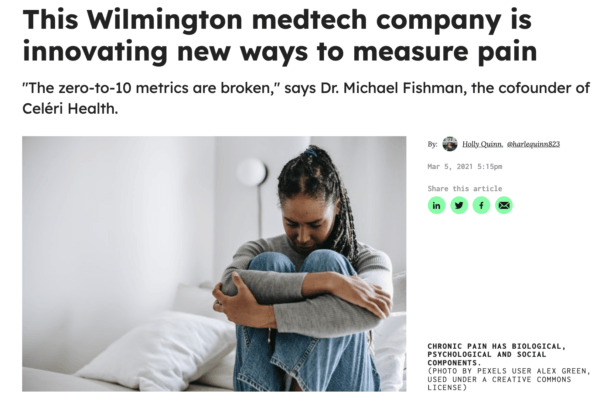Click the article headline about Wilmington medtech
This screenshot has width=600, height=403.
pos(280,35)
